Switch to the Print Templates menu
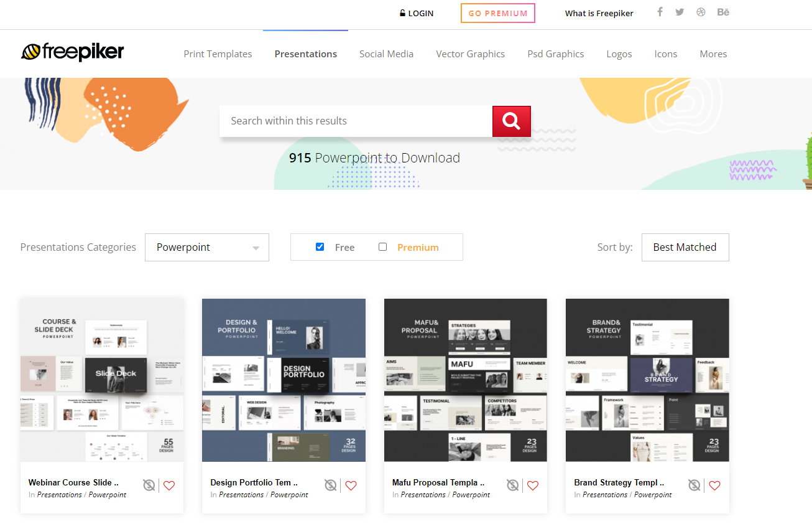 coord(218,54)
